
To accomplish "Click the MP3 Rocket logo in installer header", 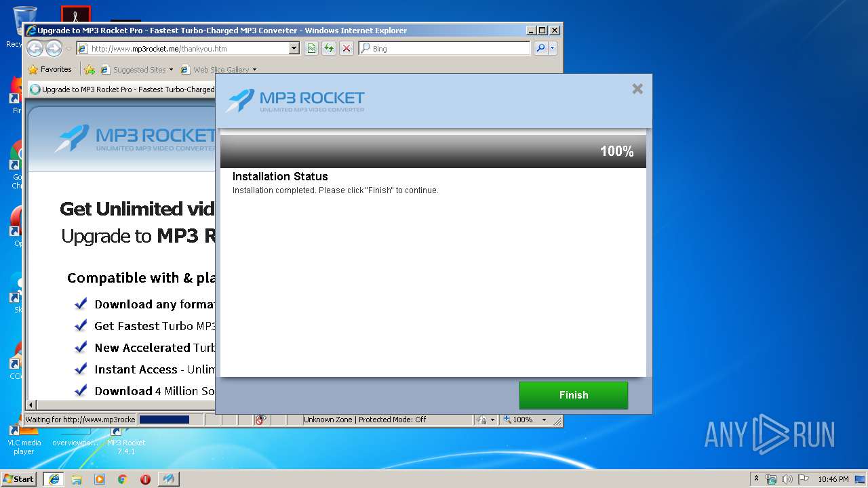I will point(295,101).
